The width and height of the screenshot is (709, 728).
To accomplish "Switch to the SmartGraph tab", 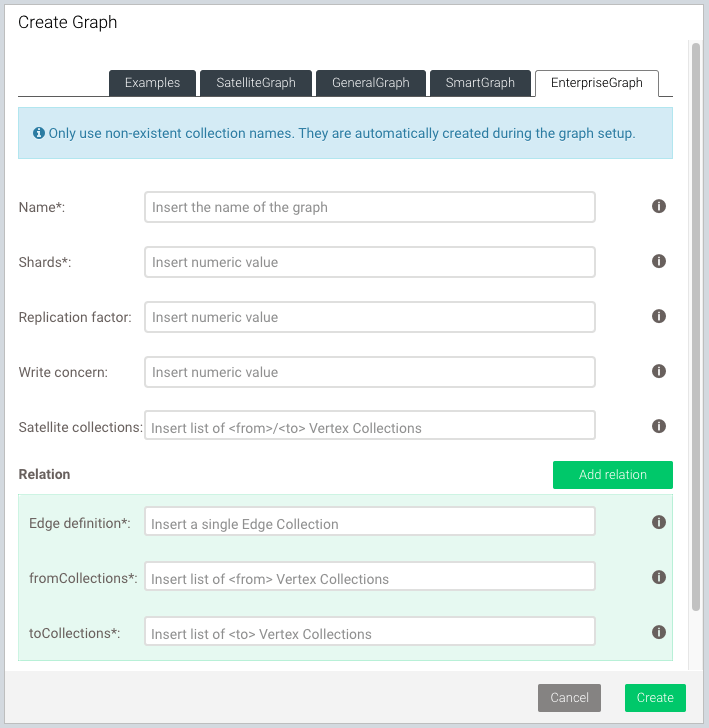I will coord(480,83).
